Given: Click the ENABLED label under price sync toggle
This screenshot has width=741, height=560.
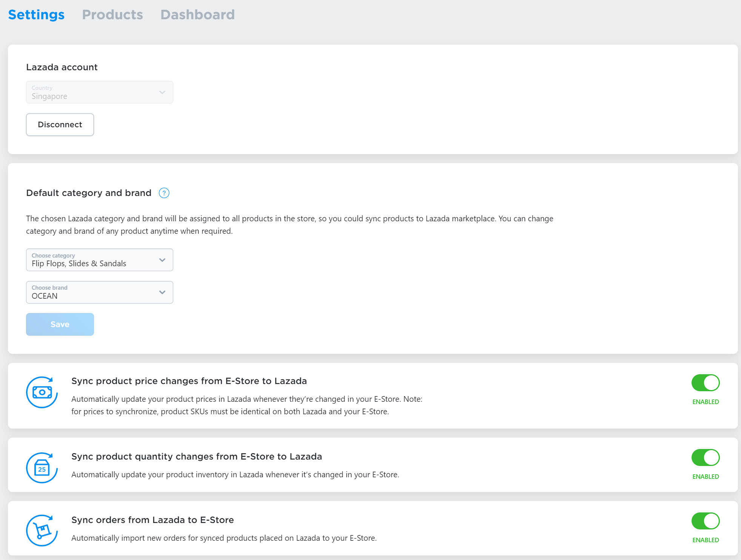Looking at the screenshot, I should point(706,402).
